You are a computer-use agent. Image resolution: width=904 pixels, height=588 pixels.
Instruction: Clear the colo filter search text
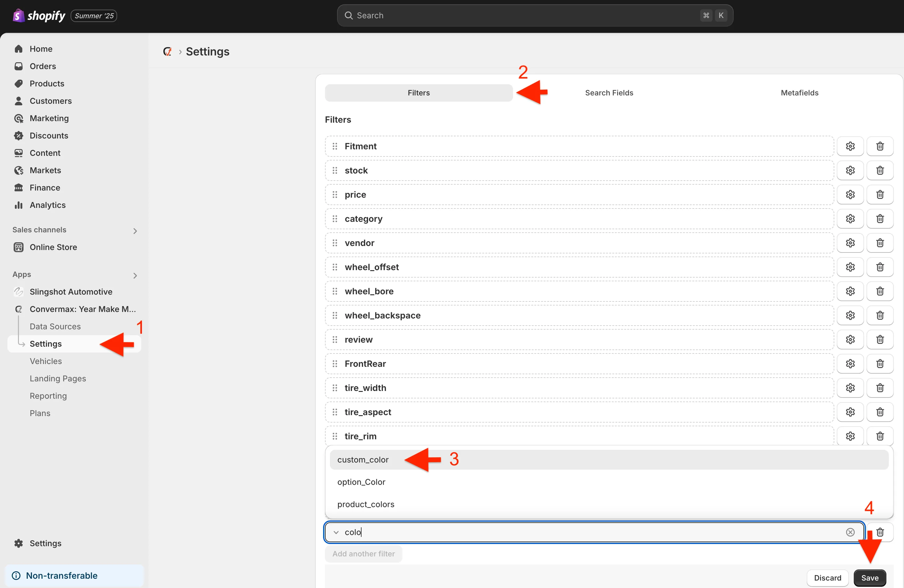click(x=850, y=532)
